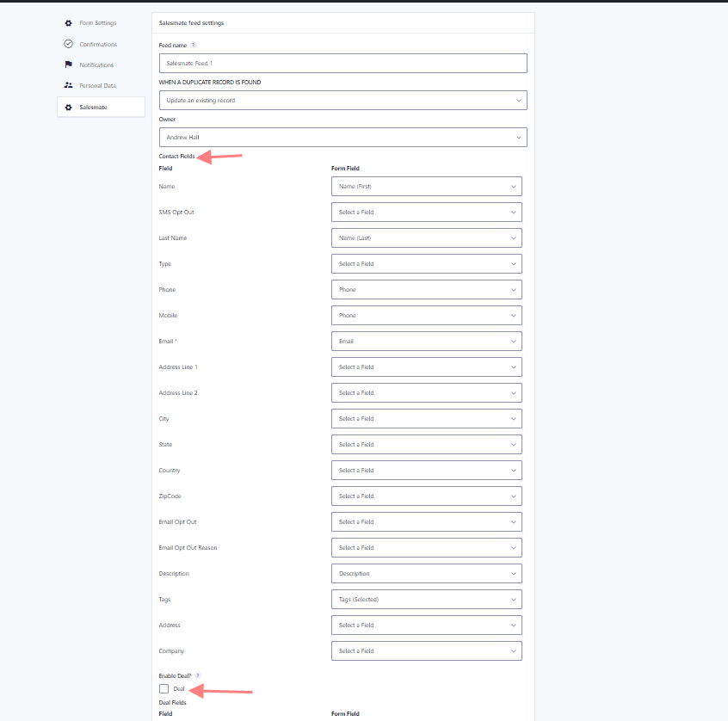728x721 pixels.
Task: Open the Company form field dropdown
Action: tap(427, 651)
